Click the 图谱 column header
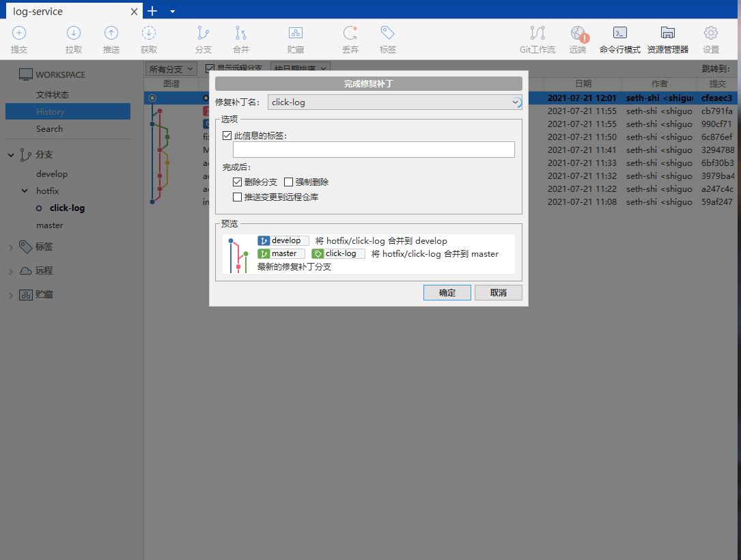Viewport: 741px width, 560px height. pyautogui.click(x=171, y=83)
